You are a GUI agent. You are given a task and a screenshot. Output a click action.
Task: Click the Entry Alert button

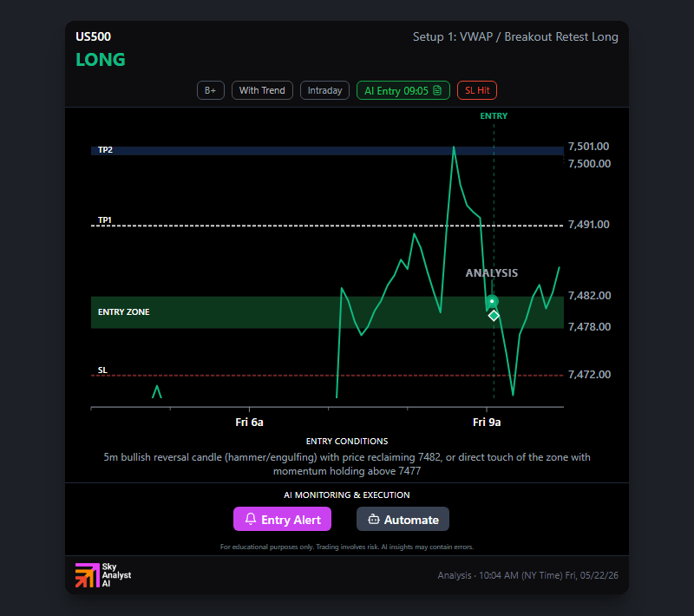(282, 519)
